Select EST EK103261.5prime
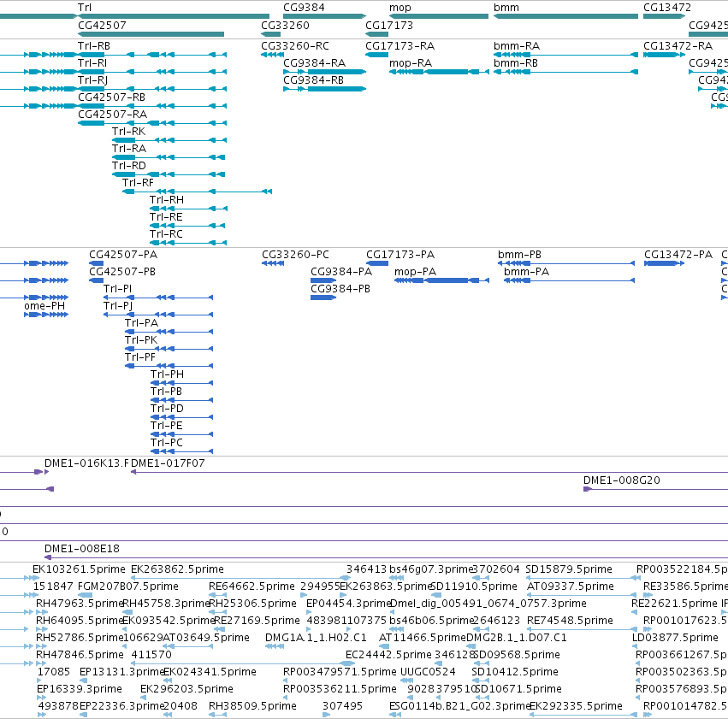The width and height of the screenshot is (728, 719). [x=79, y=569]
